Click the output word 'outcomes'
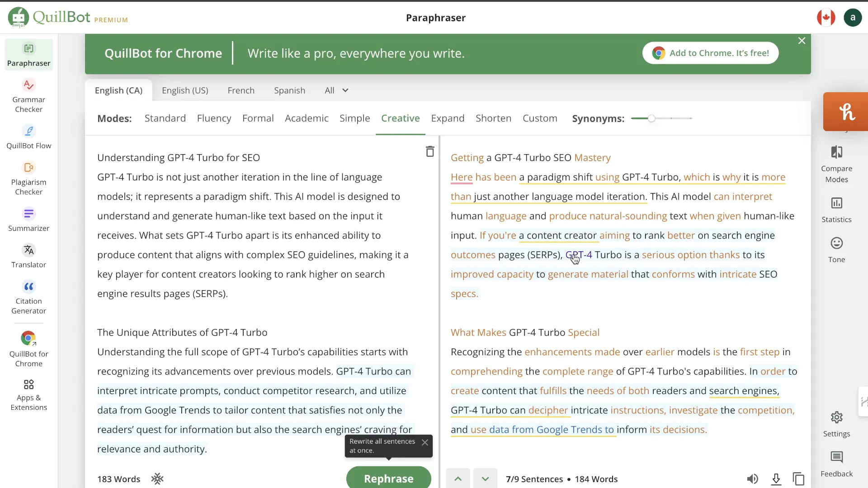Viewport: 868px width, 488px height. 473,255
